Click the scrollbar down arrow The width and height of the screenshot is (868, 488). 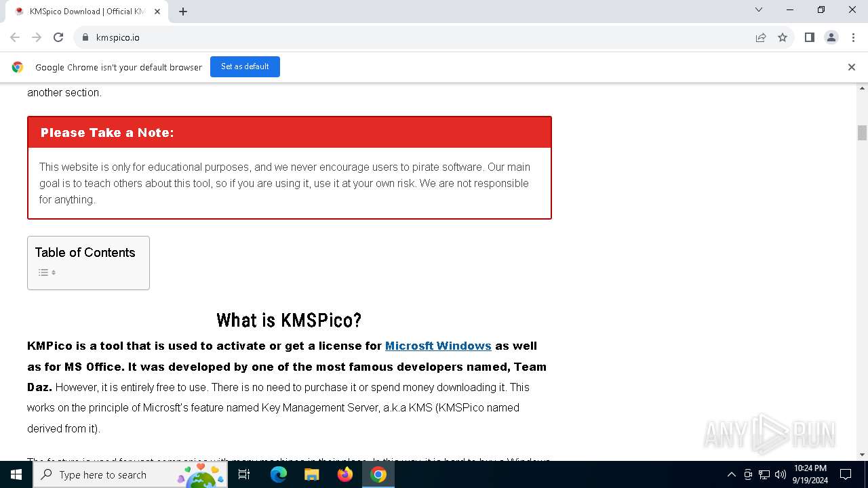(862, 455)
